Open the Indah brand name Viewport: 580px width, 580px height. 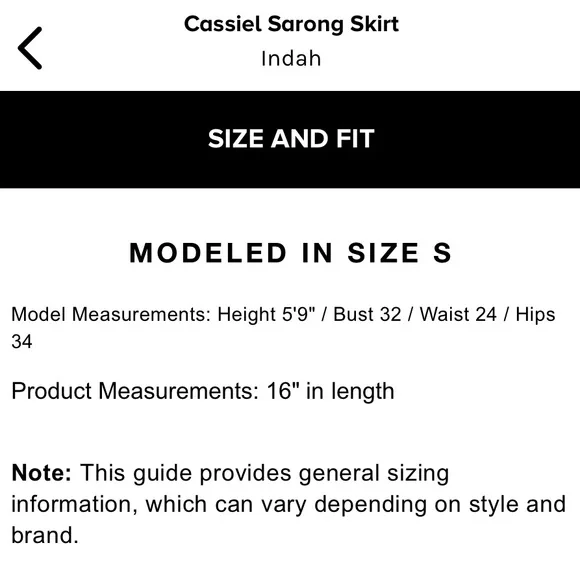pos(291,58)
